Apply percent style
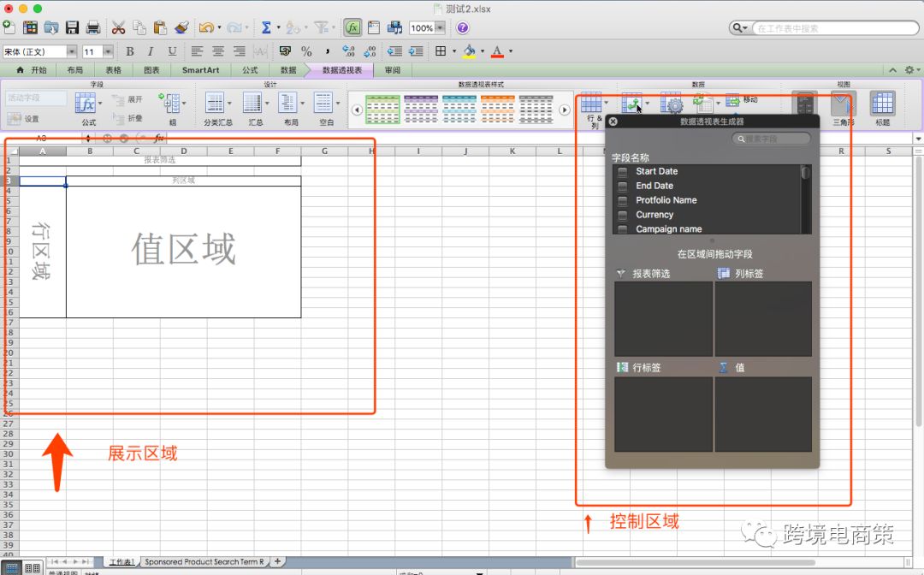This screenshot has height=575, width=924. point(306,51)
